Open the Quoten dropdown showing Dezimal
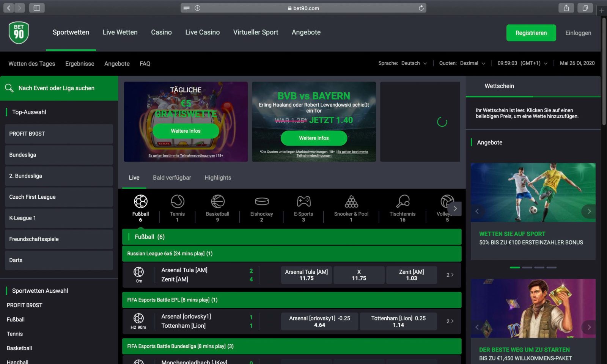 coord(472,63)
